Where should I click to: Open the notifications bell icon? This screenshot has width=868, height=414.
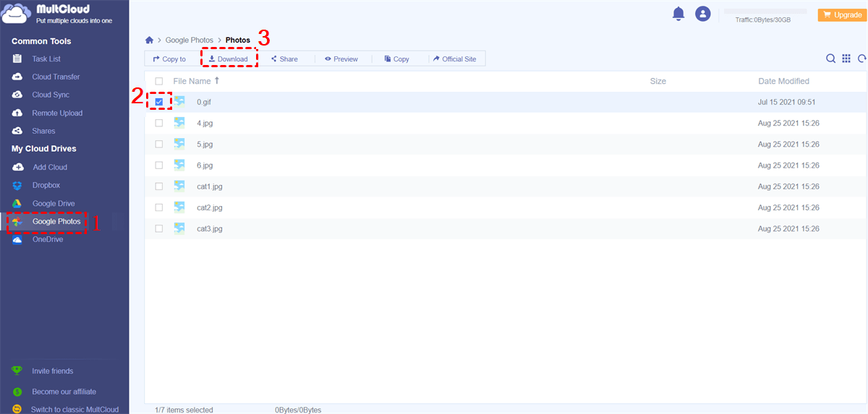(678, 14)
